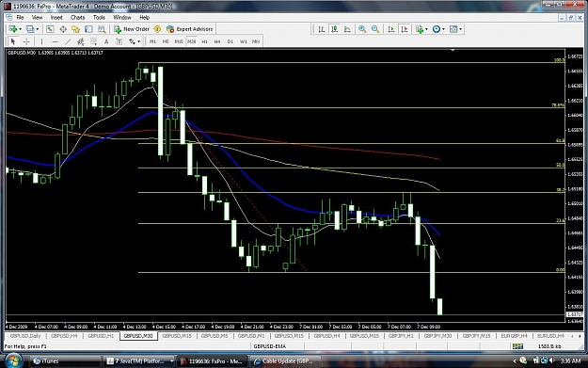
Task: Click the yellow MetaEditor icon
Action: point(157,29)
